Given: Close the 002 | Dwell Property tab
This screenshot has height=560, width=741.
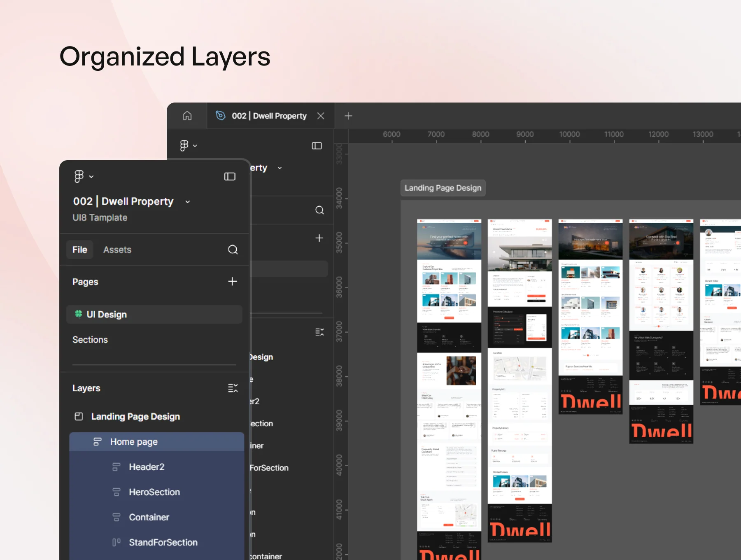Looking at the screenshot, I should coord(321,116).
